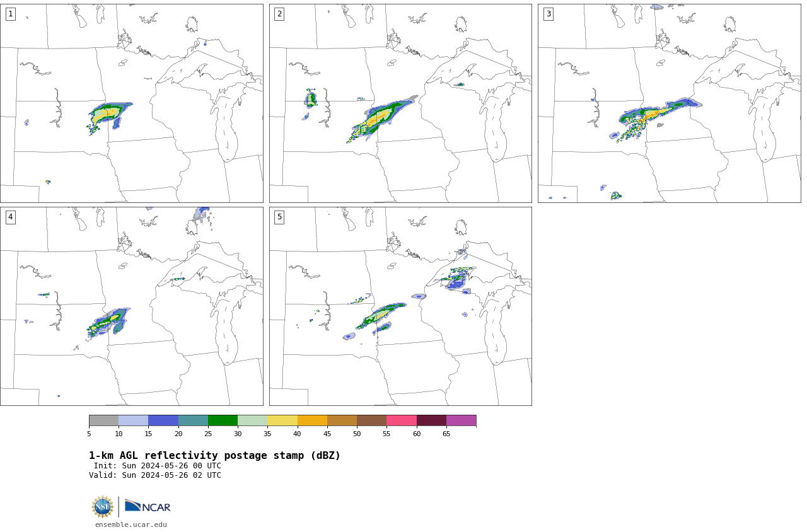This screenshot has height=532, width=807.
Task: Open ensemble member 2 map thumbnail
Action: pyautogui.click(x=400, y=103)
